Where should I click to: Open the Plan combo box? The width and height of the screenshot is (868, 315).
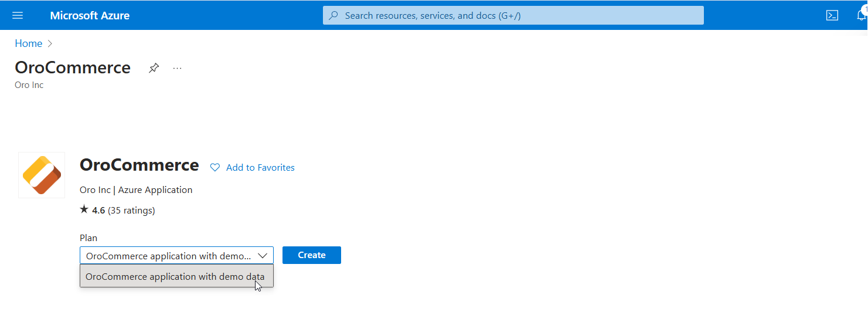click(169, 256)
